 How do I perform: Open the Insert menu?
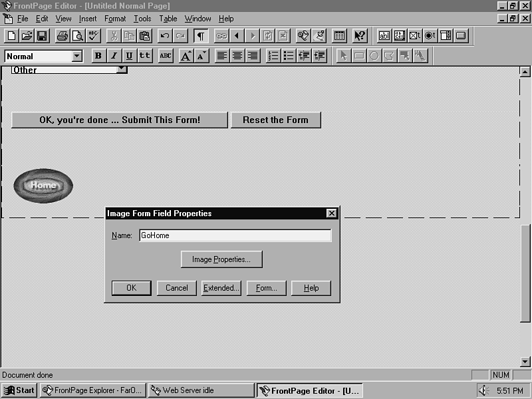tap(88, 19)
